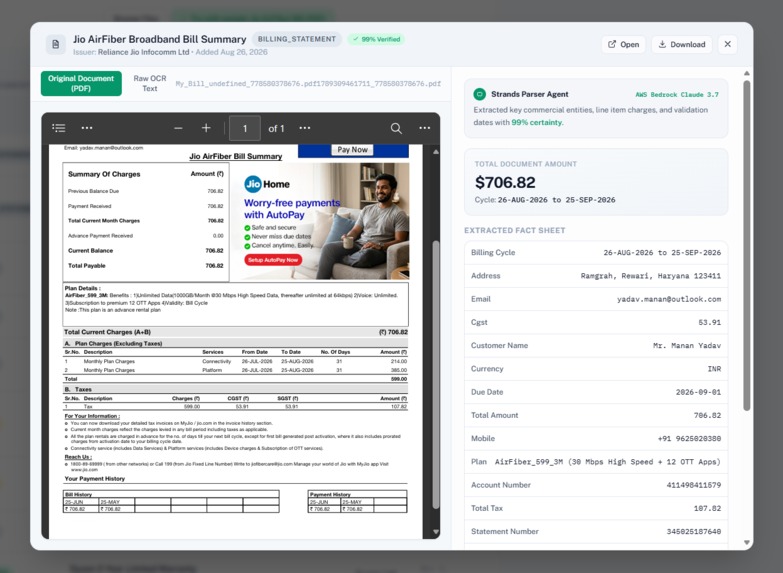Click the Billing Cycle fact row value
The height and width of the screenshot is (573, 783).
pyautogui.click(x=662, y=253)
